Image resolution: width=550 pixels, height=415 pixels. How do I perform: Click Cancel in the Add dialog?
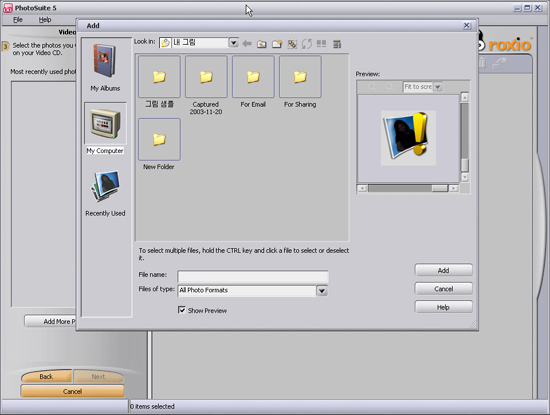pyautogui.click(x=443, y=289)
